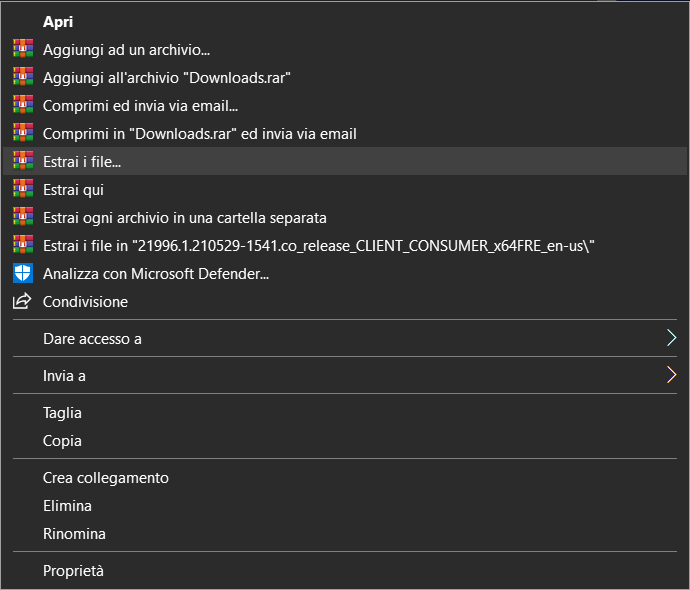Open "Proprietà" from the context menu
Image resolution: width=690 pixels, height=590 pixels.
pyautogui.click(x=73, y=571)
